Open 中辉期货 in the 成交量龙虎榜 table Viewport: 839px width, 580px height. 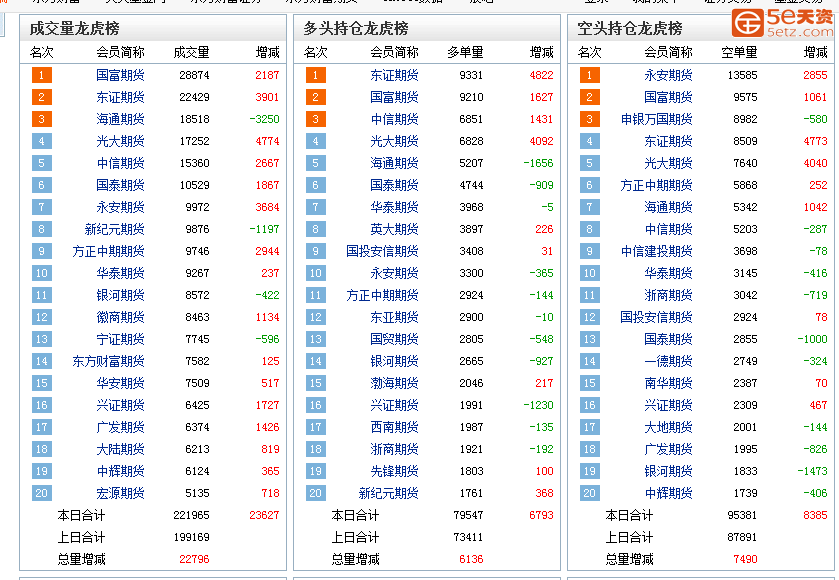[x=120, y=471]
